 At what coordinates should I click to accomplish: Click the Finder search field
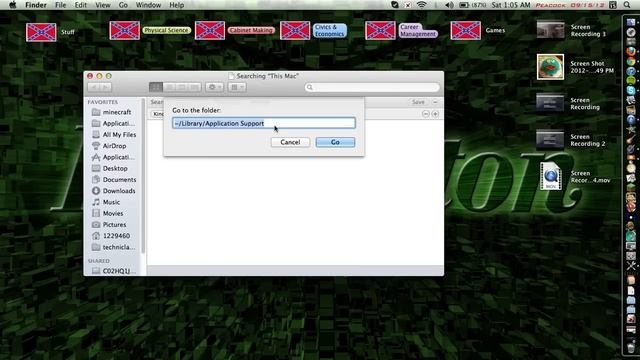[372, 87]
